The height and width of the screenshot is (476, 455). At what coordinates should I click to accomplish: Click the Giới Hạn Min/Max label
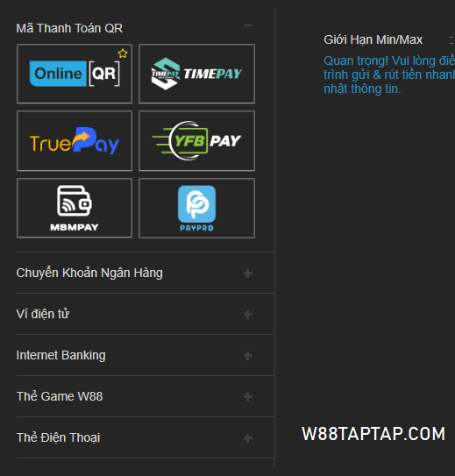pyautogui.click(x=373, y=39)
